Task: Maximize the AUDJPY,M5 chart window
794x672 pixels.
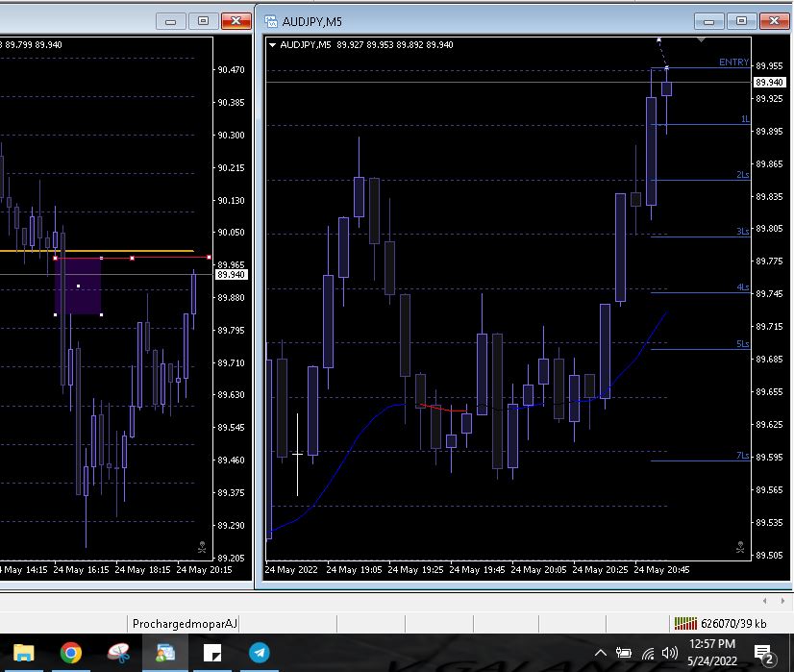Action: coord(741,20)
